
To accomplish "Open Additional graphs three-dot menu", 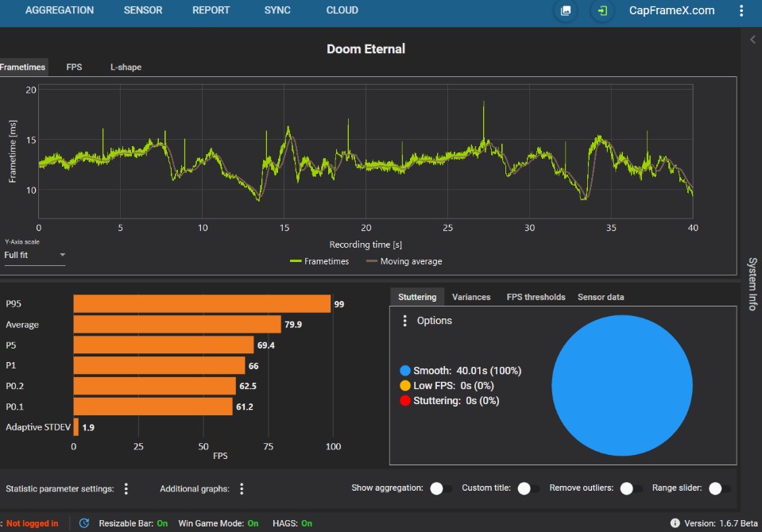I will (x=242, y=489).
